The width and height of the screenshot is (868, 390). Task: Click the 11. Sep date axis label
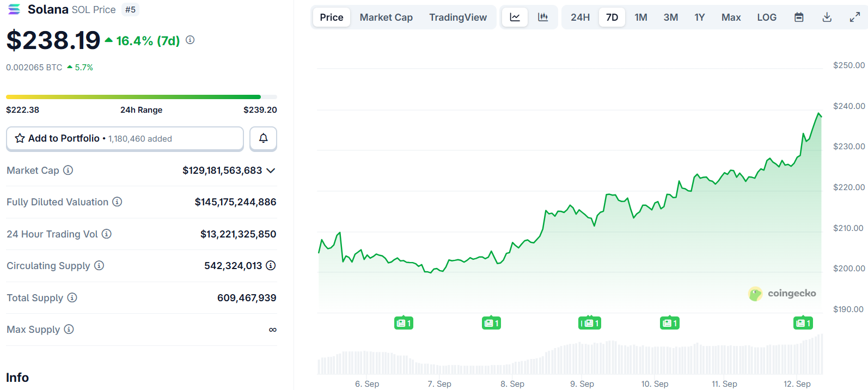click(724, 384)
